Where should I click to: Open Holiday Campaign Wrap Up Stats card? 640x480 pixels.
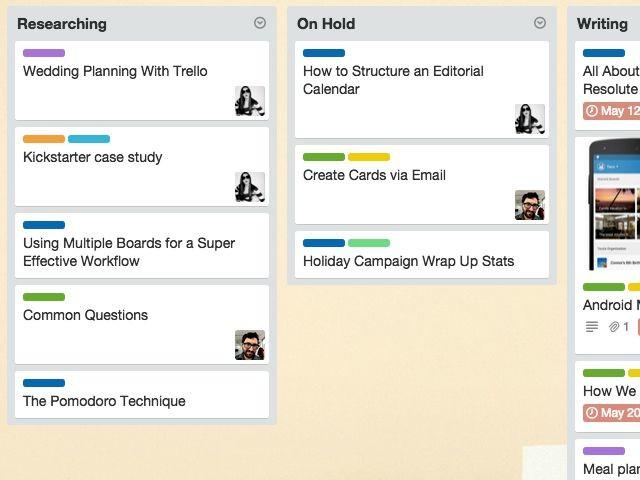pos(408,261)
